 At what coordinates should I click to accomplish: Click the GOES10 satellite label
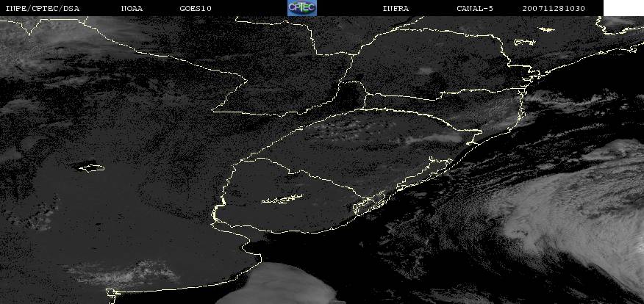(196, 9)
